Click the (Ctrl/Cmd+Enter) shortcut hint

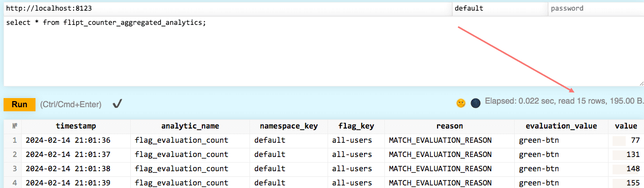pos(70,104)
